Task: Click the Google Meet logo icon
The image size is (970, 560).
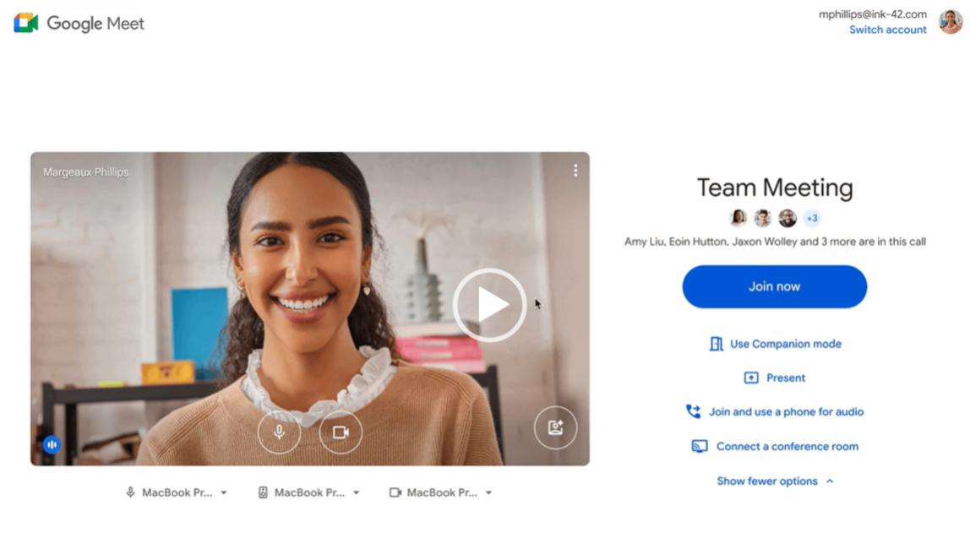Action: pos(26,23)
